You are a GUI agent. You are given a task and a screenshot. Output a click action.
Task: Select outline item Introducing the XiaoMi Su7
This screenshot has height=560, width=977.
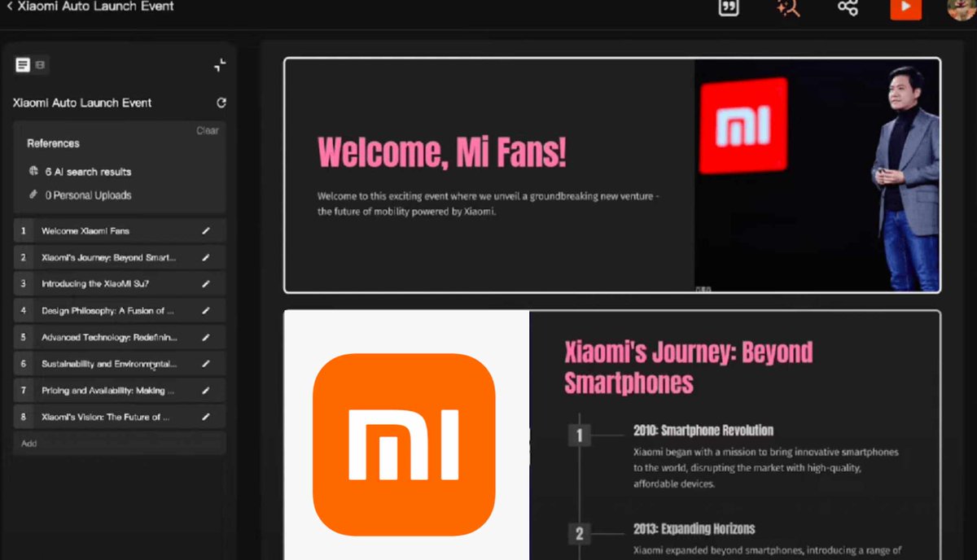click(x=120, y=284)
